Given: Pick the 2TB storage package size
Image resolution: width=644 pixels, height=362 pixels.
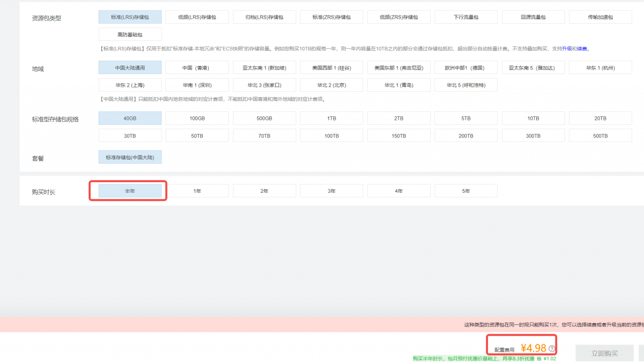Looking at the screenshot, I should pyautogui.click(x=399, y=118).
